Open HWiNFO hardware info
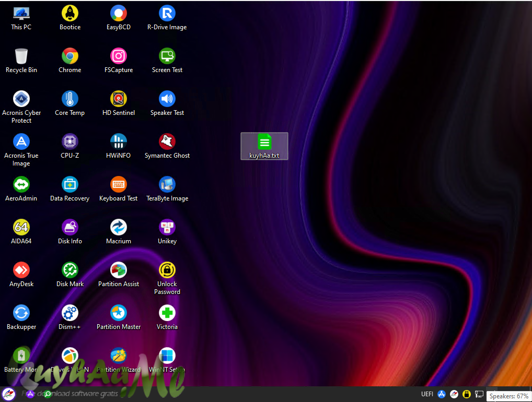This screenshot has height=402, width=532. point(119,146)
